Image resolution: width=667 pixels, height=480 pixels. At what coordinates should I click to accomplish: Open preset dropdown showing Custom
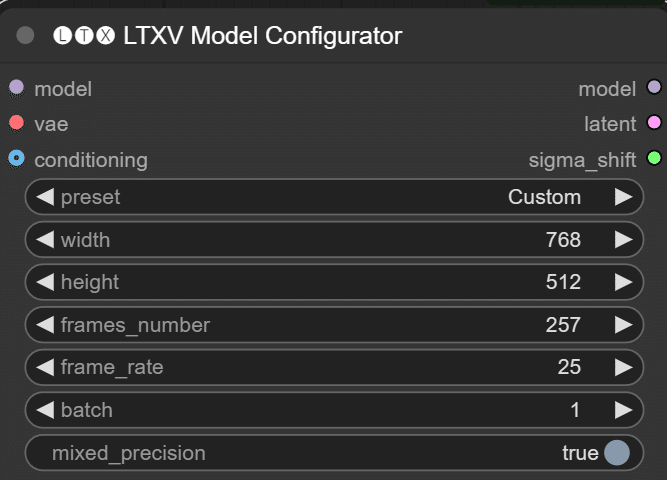pos(334,197)
